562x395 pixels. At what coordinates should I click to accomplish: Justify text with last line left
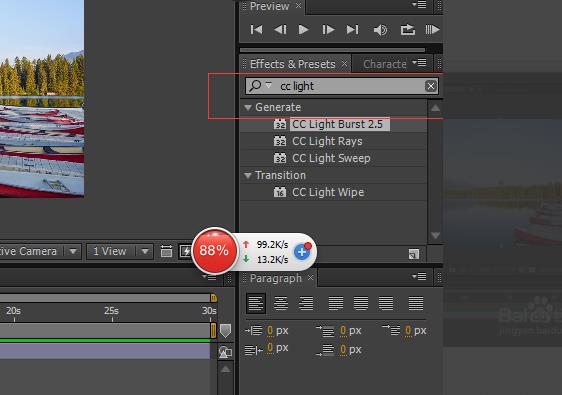click(336, 303)
